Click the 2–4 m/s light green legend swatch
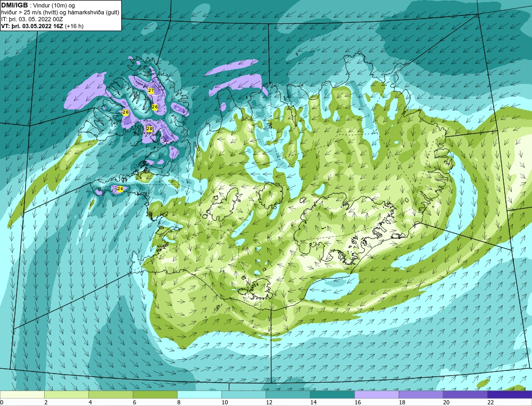Image resolution: width=532 pixels, height=406 pixels. point(66,394)
